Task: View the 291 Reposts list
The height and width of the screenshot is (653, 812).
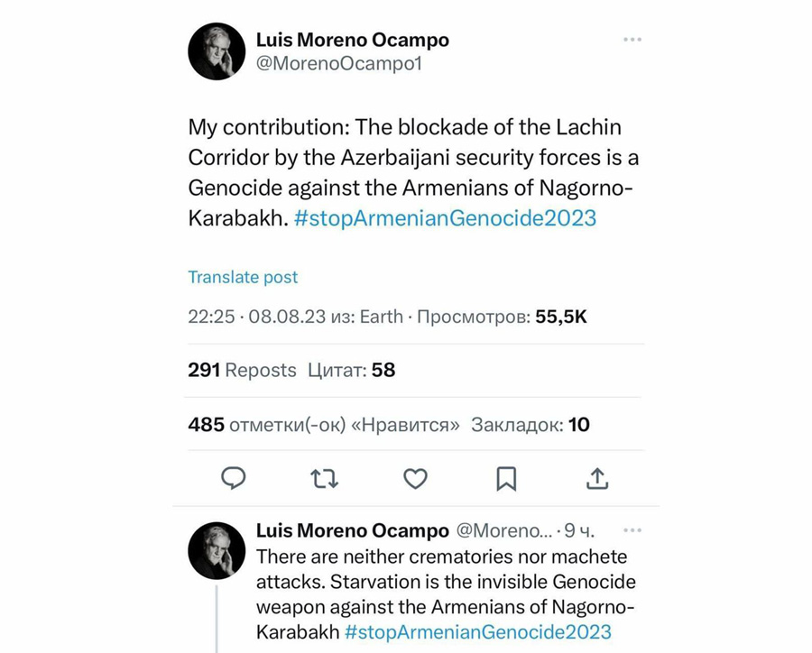Action: (242, 370)
